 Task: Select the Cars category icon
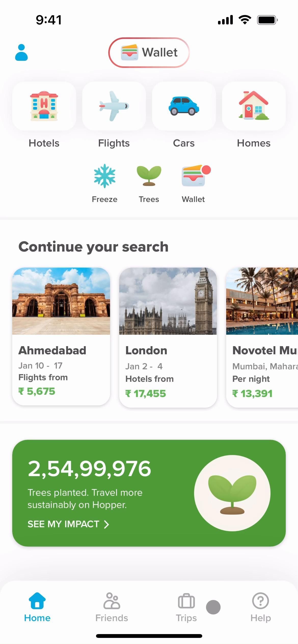[184, 106]
